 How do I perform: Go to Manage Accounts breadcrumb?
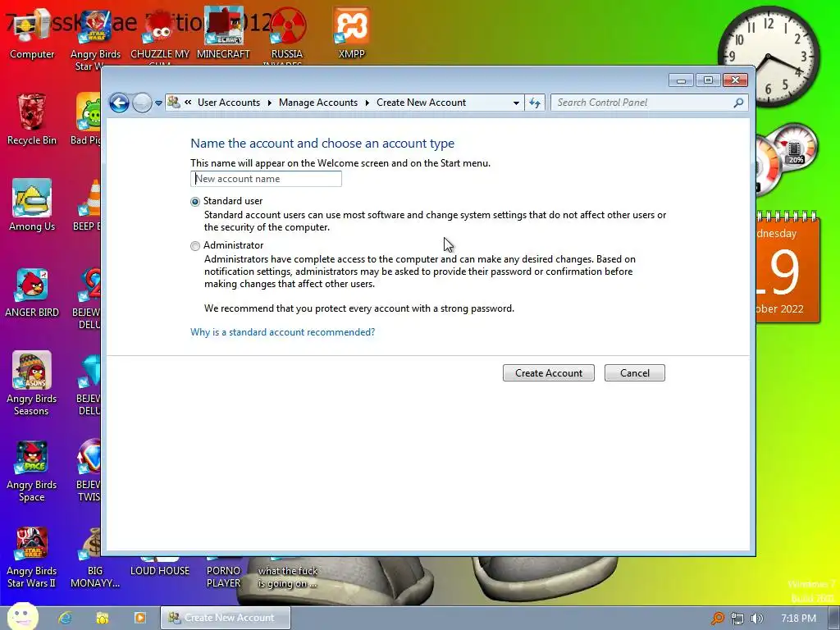tap(318, 103)
